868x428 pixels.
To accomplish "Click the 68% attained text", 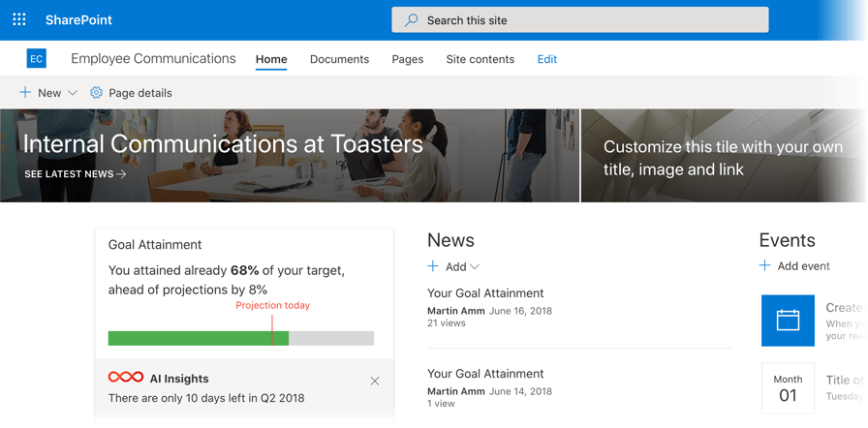I will (245, 270).
